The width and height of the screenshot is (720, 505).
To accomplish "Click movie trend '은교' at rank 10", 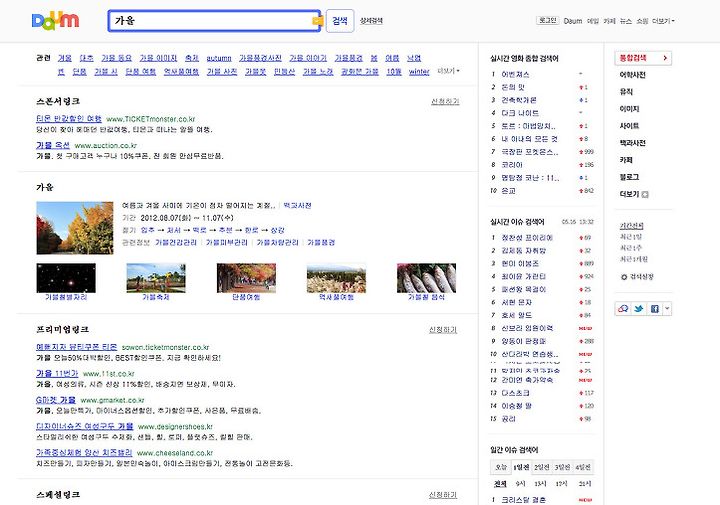I will tap(508, 191).
